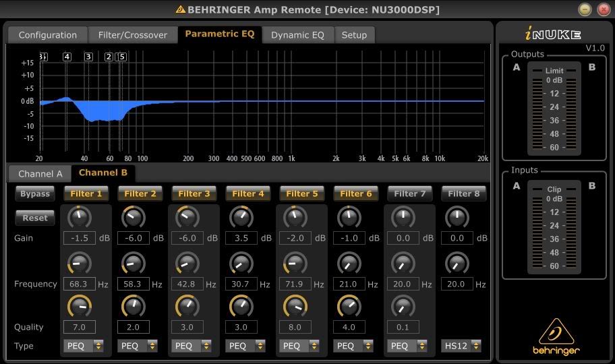
Task: Open Filter 5 type PEQ dropdown
Action: click(299, 346)
